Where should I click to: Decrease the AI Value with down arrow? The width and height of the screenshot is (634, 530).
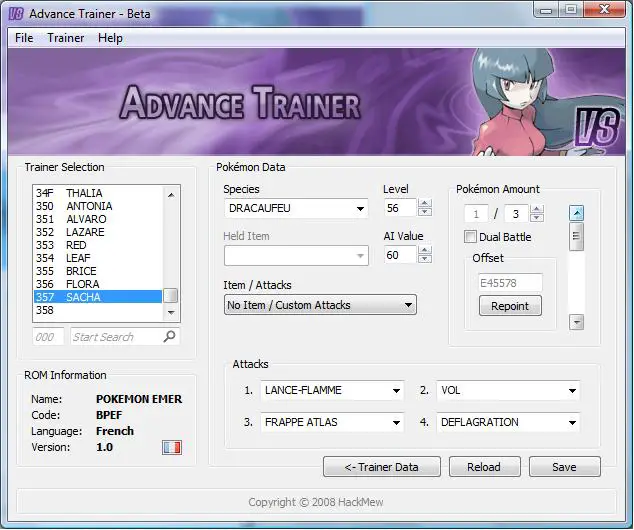[x=425, y=259]
